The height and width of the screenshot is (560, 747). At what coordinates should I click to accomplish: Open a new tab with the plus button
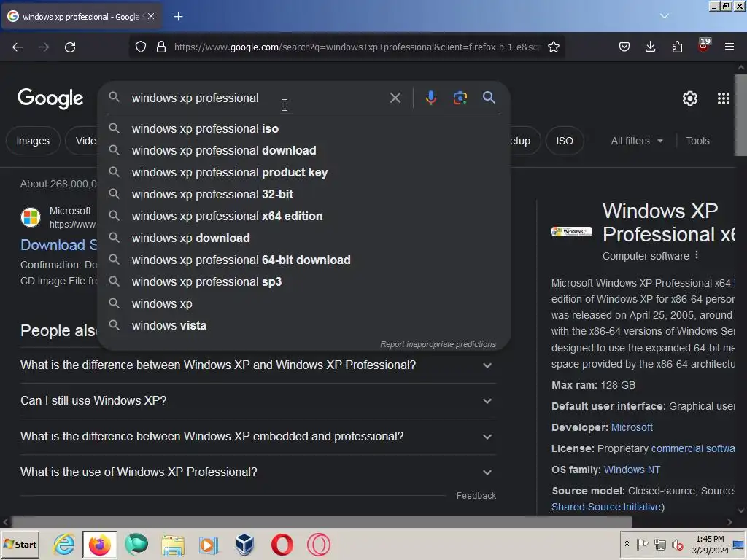pyautogui.click(x=178, y=17)
